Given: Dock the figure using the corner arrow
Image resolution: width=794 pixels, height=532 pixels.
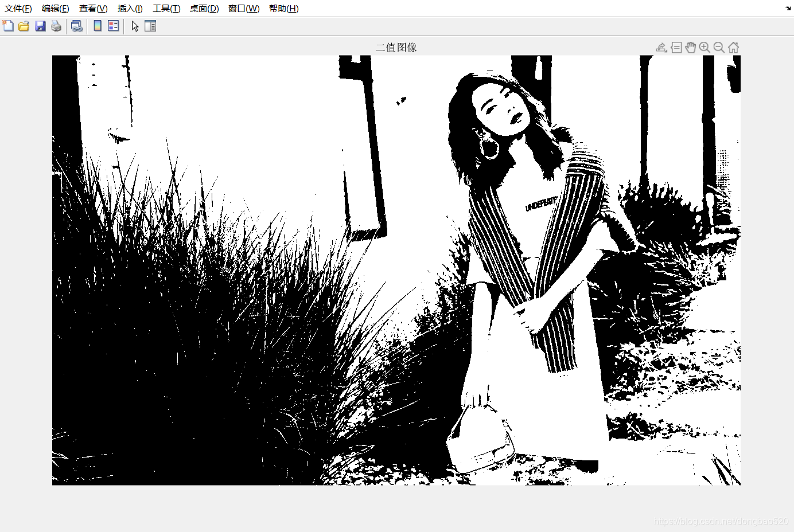Looking at the screenshot, I should (x=788, y=8).
